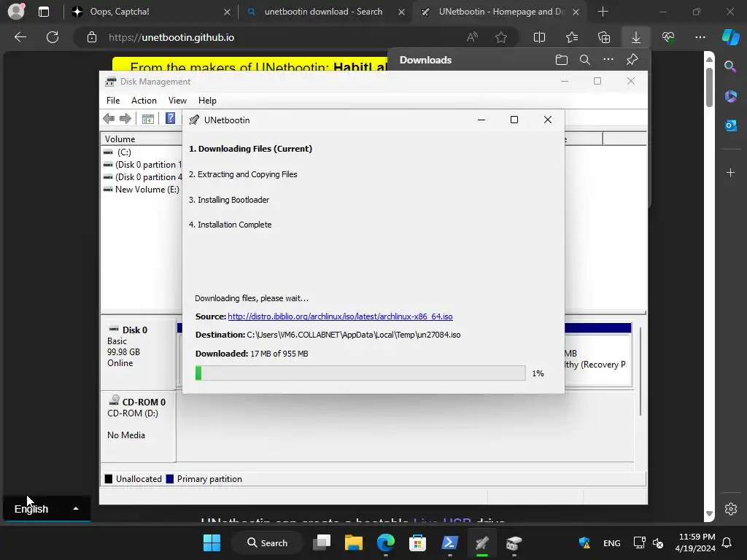Screen dimensions: 747x560
Task: Click Disk Management forward arrow toolbar icon
Action: tap(125, 119)
